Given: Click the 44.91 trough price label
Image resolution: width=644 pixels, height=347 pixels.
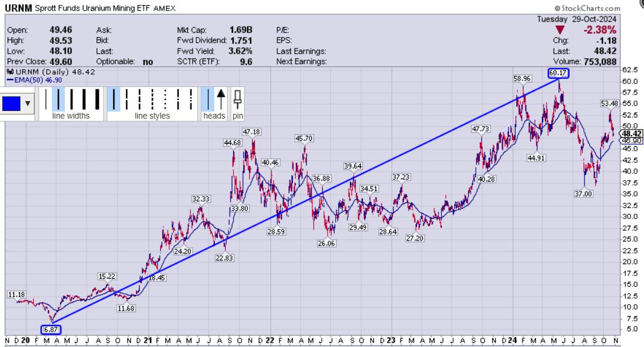Looking at the screenshot, I should (x=537, y=158).
